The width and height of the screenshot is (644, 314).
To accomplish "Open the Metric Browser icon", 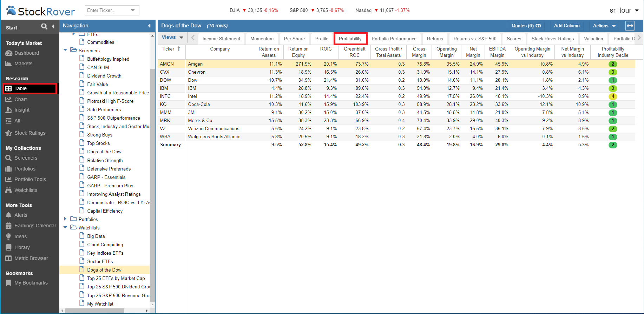I will click(9, 258).
